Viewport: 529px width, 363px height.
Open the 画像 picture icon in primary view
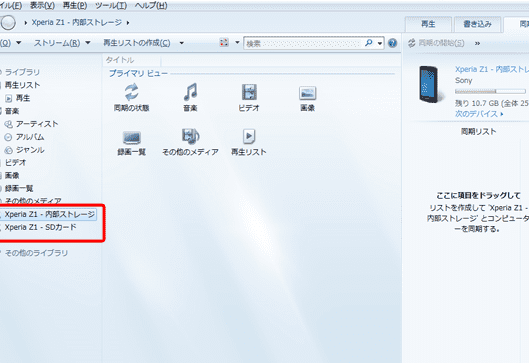(307, 93)
